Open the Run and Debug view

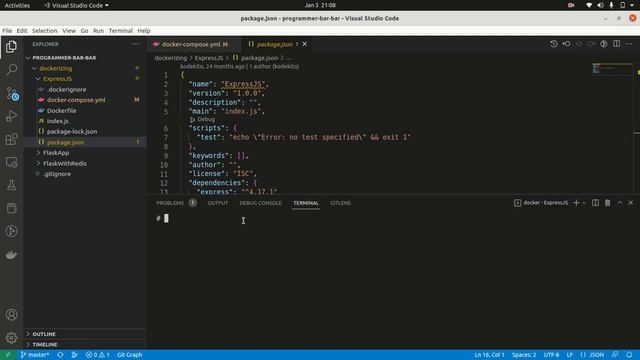pos(11,116)
